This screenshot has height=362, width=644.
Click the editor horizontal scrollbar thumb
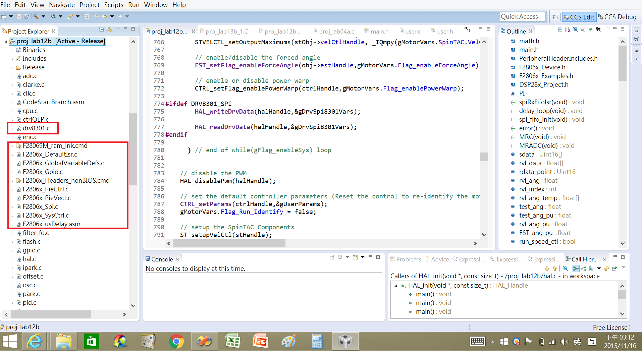click(x=230, y=243)
